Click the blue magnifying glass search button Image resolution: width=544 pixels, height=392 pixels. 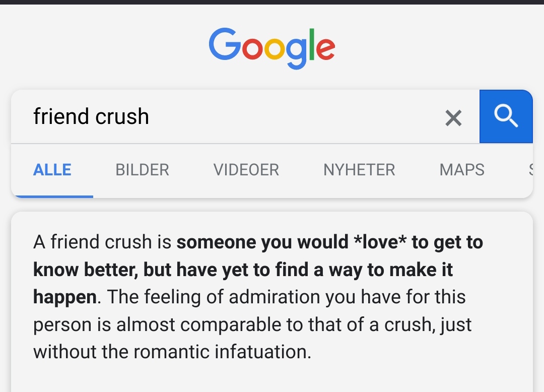pos(506,116)
